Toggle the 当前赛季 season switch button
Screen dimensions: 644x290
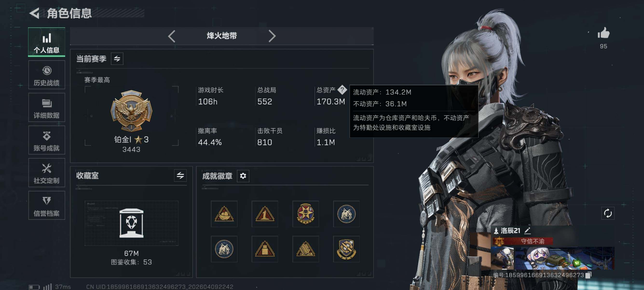pos(117,58)
